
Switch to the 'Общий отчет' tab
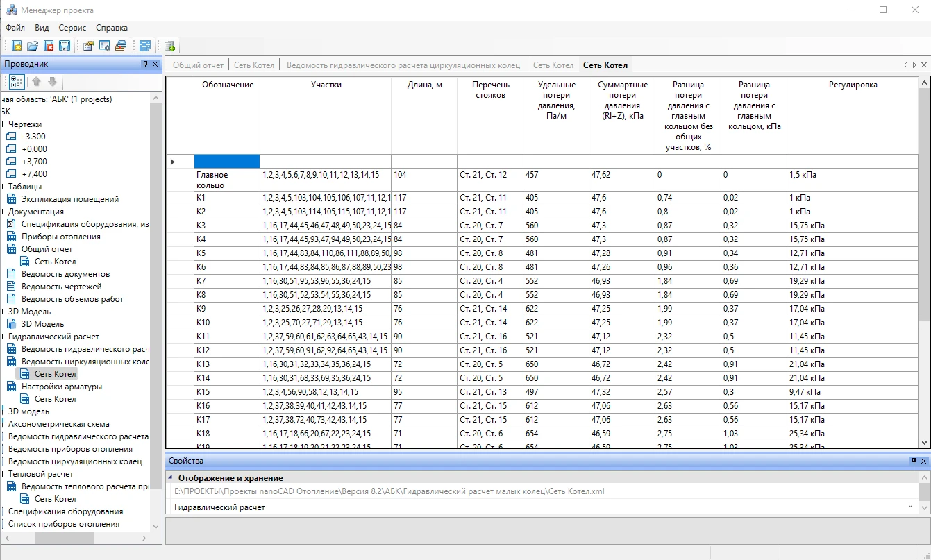[198, 65]
